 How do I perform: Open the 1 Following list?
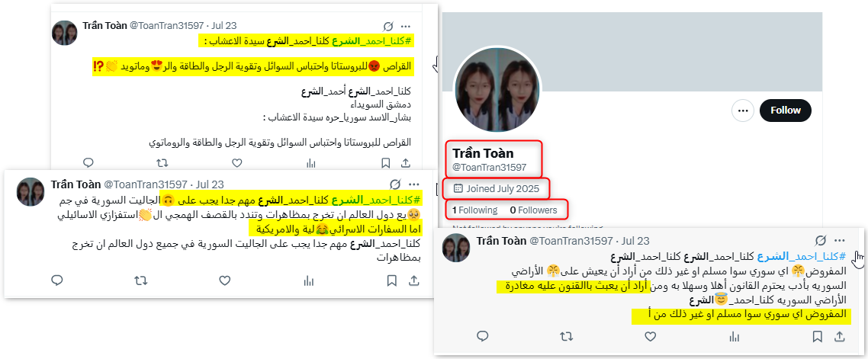tap(474, 210)
